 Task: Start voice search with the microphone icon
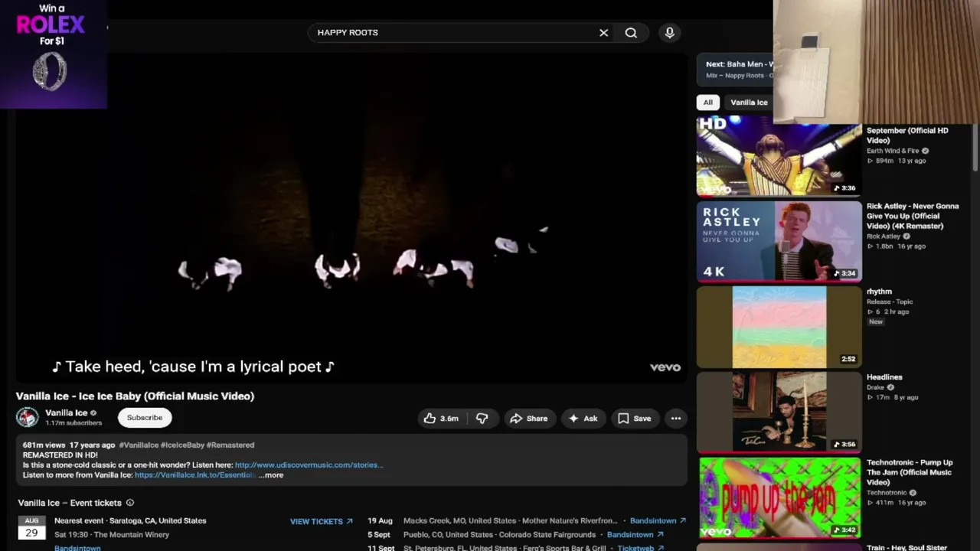670,33
